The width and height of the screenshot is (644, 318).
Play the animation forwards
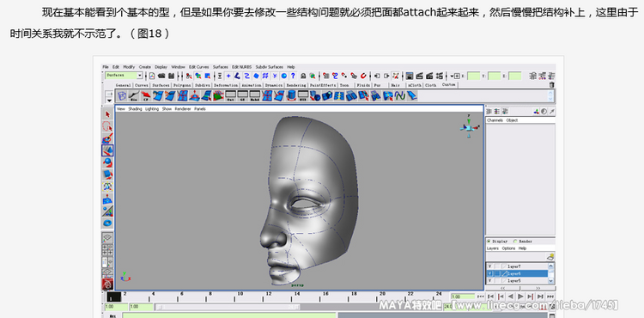[x=520, y=297]
